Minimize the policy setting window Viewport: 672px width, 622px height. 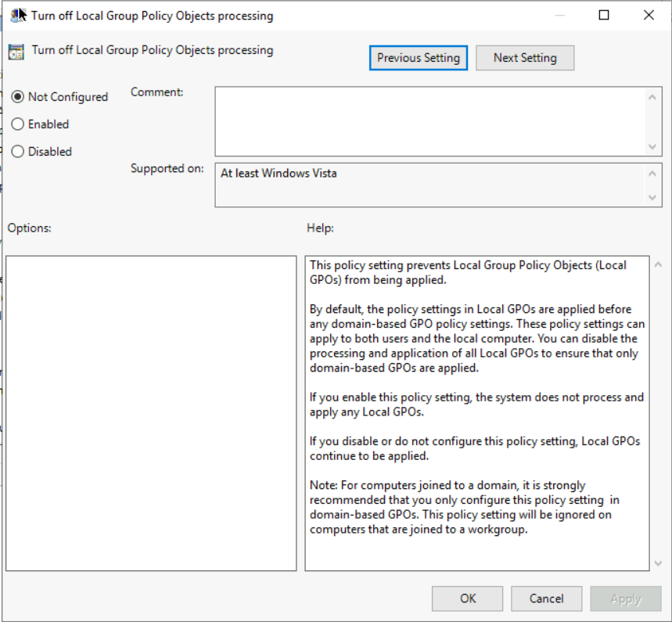559,15
